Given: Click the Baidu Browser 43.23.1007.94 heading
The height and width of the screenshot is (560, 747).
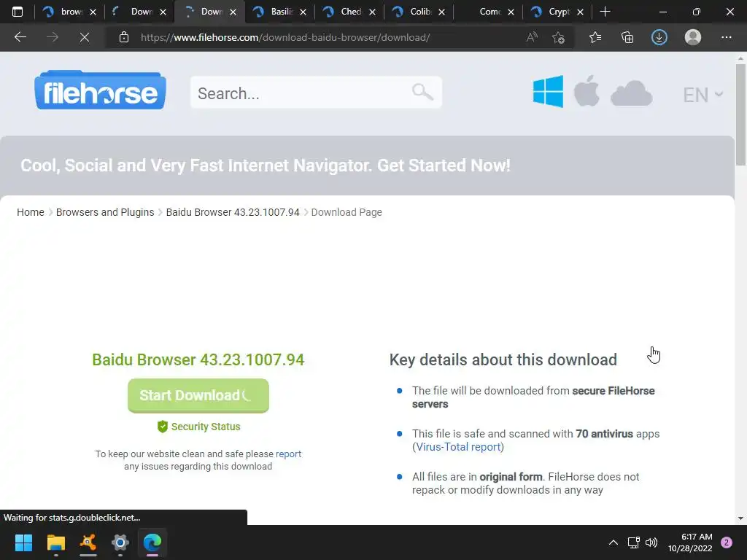Looking at the screenshot, I should click(x=198, y=359).
